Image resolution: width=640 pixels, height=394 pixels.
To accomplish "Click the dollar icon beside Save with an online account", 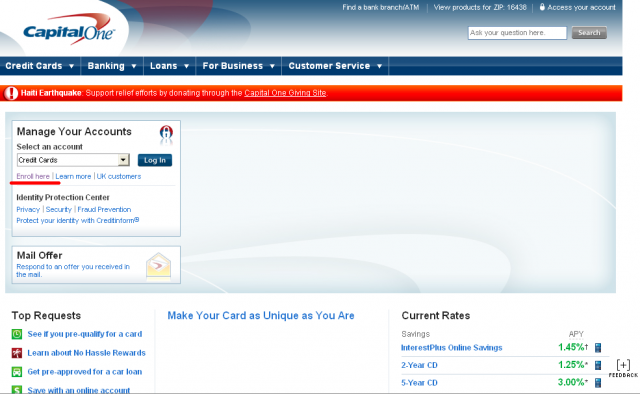I will pos(17,390).
